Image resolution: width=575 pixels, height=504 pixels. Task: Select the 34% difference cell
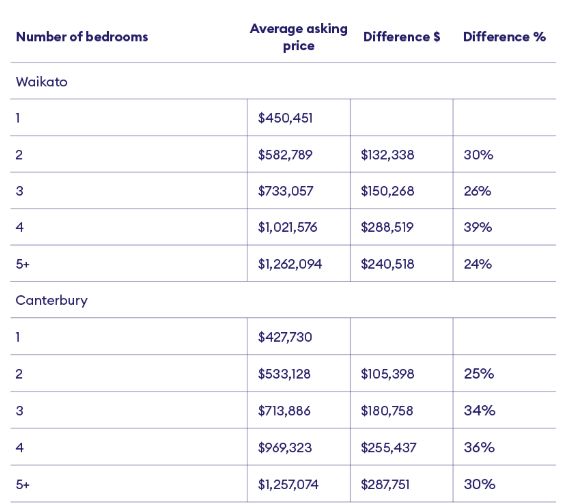point(480,410)
